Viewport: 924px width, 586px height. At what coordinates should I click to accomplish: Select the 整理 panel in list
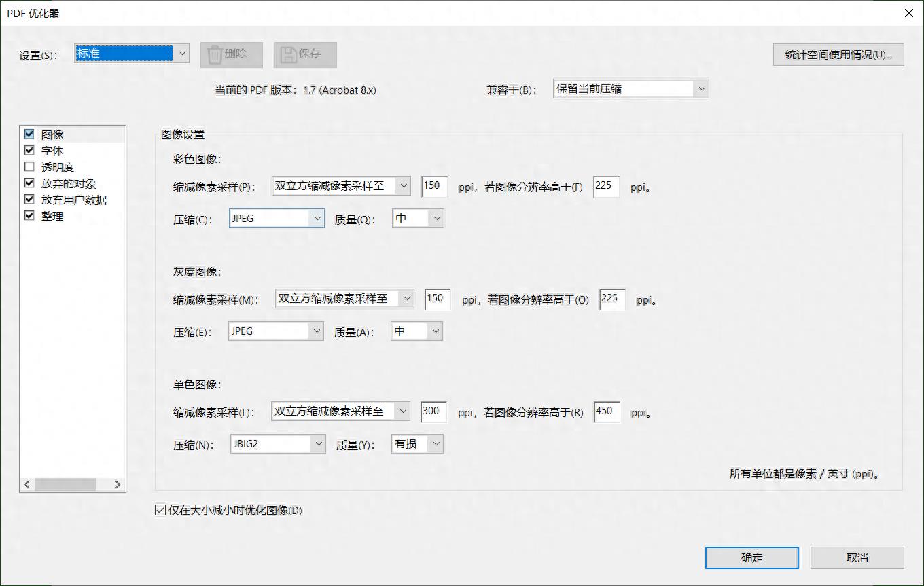(52, 216)
